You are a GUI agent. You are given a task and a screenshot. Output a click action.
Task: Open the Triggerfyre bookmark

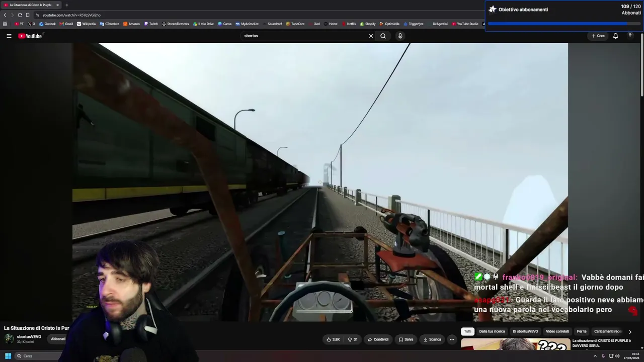[413, 24]
